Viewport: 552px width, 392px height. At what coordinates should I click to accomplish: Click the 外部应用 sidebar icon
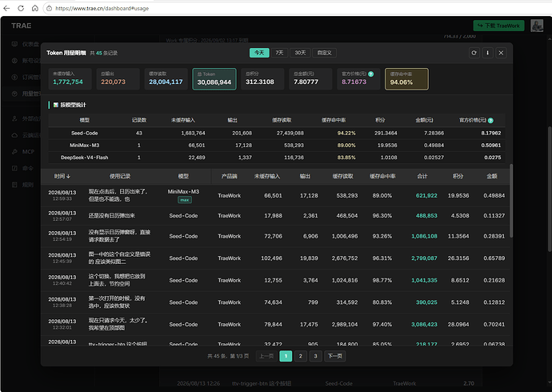[x=14, y=118]
